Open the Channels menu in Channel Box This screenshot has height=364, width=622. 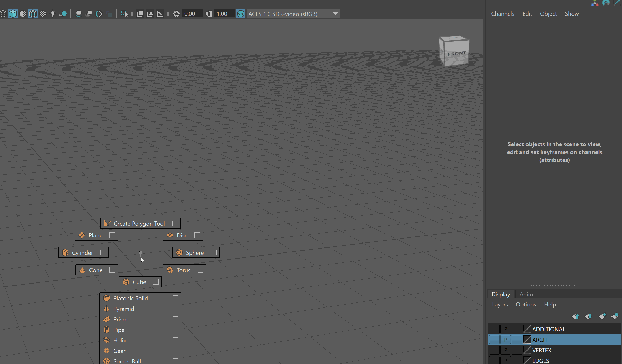coord(503,14)
